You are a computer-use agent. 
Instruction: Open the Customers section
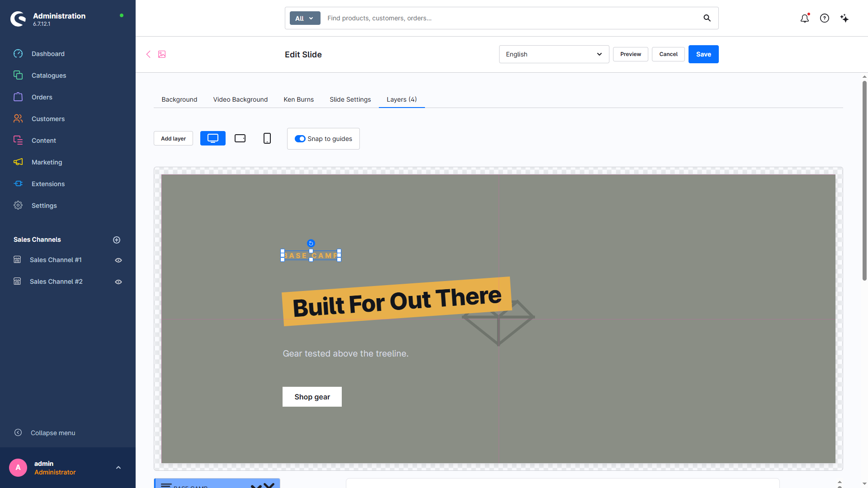pos(48,119)
